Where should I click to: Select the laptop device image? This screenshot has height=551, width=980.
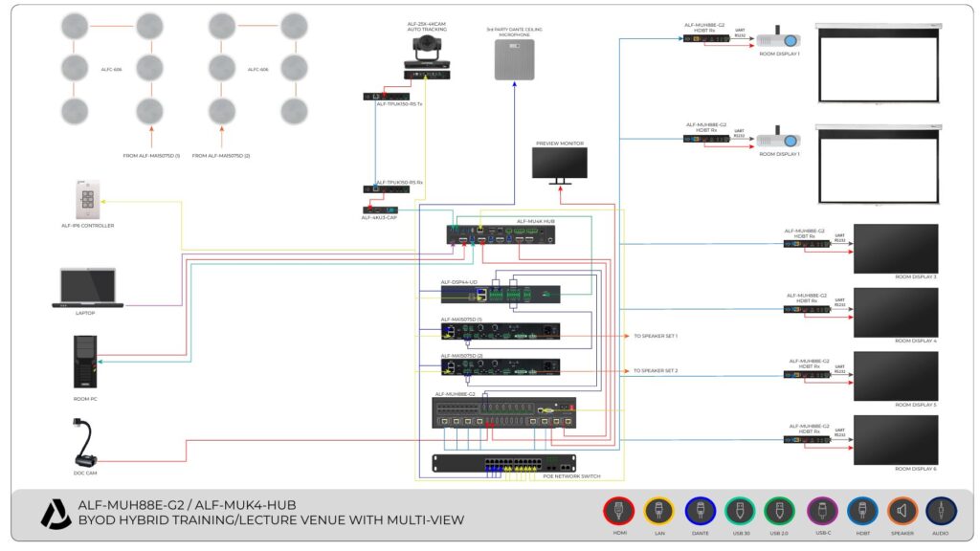click(87, 288)
